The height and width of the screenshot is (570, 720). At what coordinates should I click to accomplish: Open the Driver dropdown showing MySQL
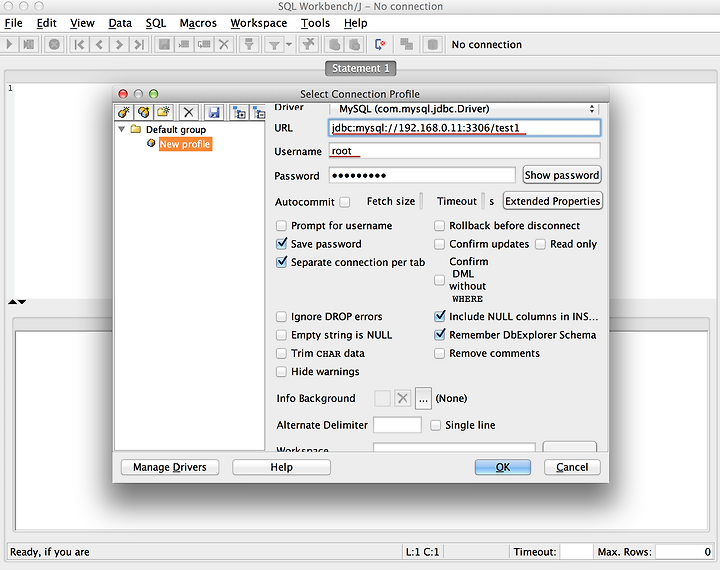click(x=464, y=109)
